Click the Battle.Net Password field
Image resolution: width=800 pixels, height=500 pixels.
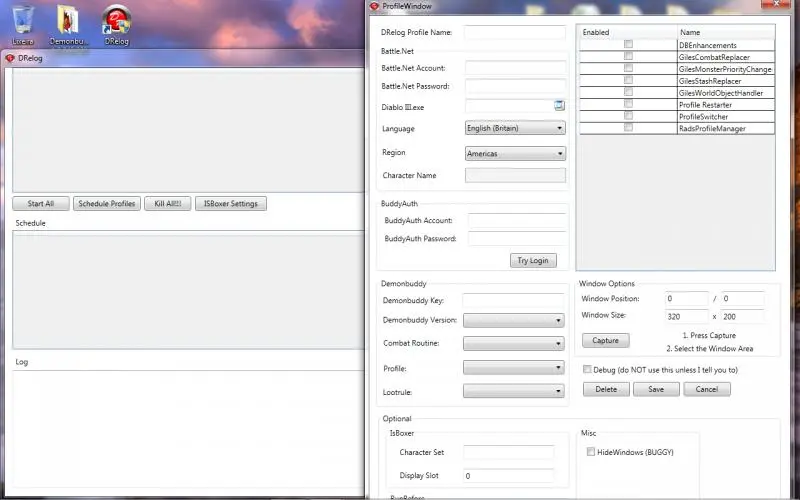(x=515, y=86)
